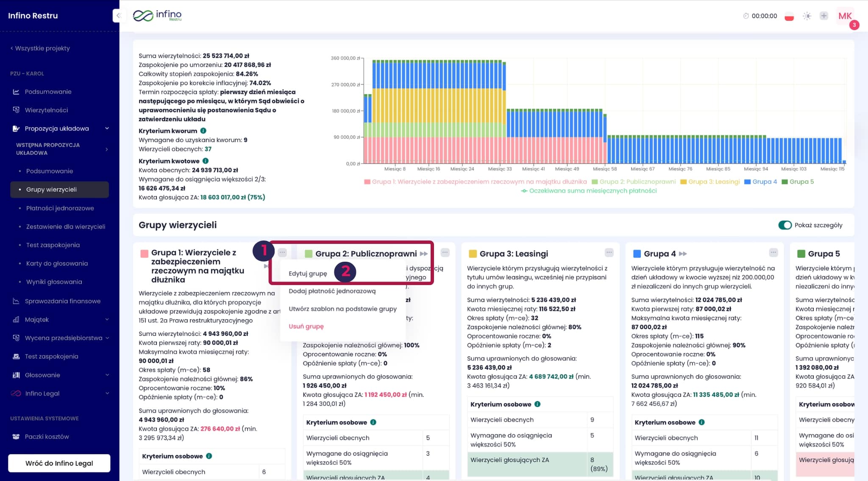This screenshot has width=868, height=481.
Task: Toggle the Pokaż szczegóły switch
Action: tap(785, 225)
